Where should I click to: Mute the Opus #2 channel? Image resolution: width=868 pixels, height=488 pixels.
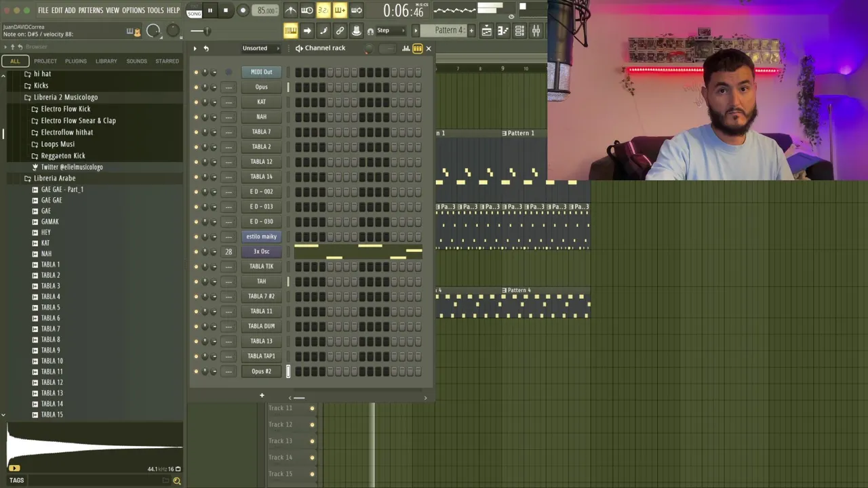pos(197,371)
